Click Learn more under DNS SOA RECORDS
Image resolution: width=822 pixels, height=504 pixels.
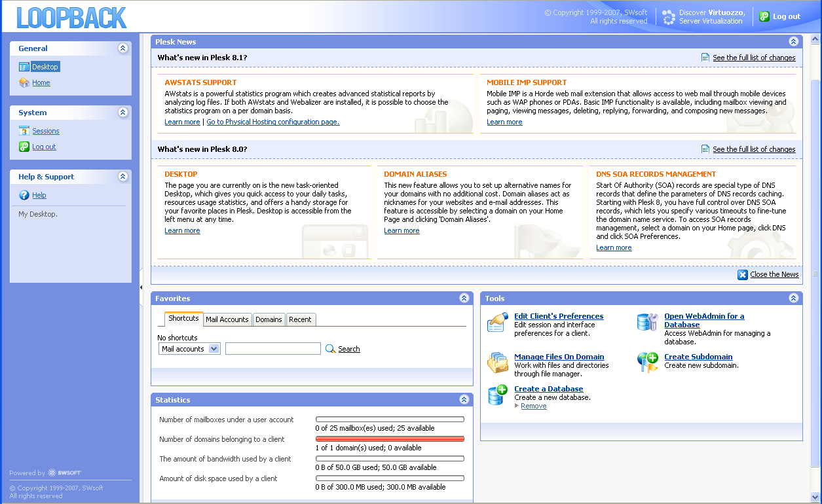click(x=614, y=247)
